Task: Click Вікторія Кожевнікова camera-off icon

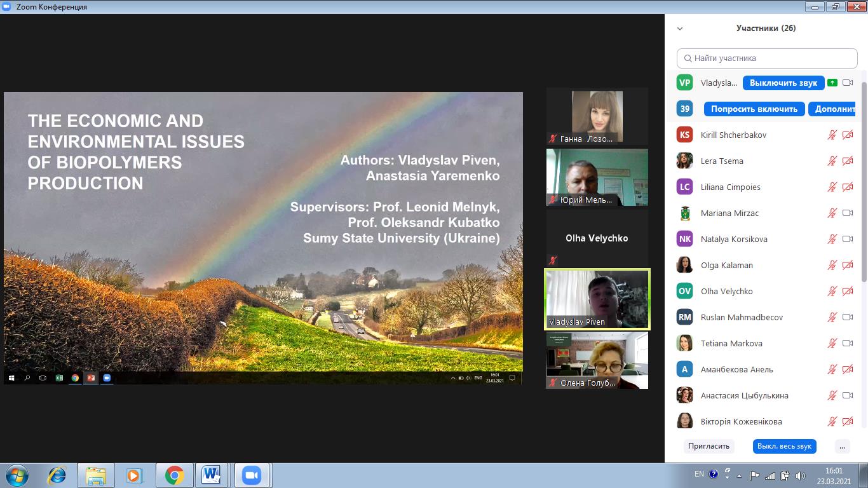Action: 848,421
